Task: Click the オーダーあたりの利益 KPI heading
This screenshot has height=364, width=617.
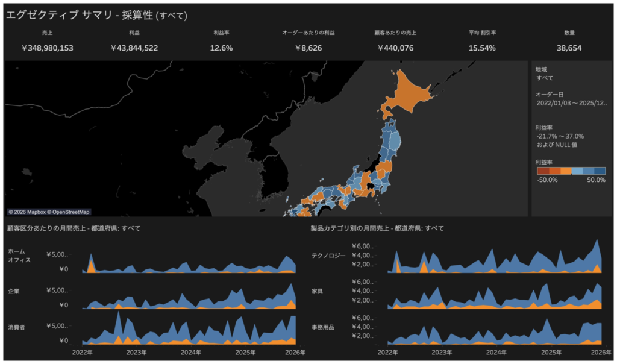Action: (x=308, y=33)
